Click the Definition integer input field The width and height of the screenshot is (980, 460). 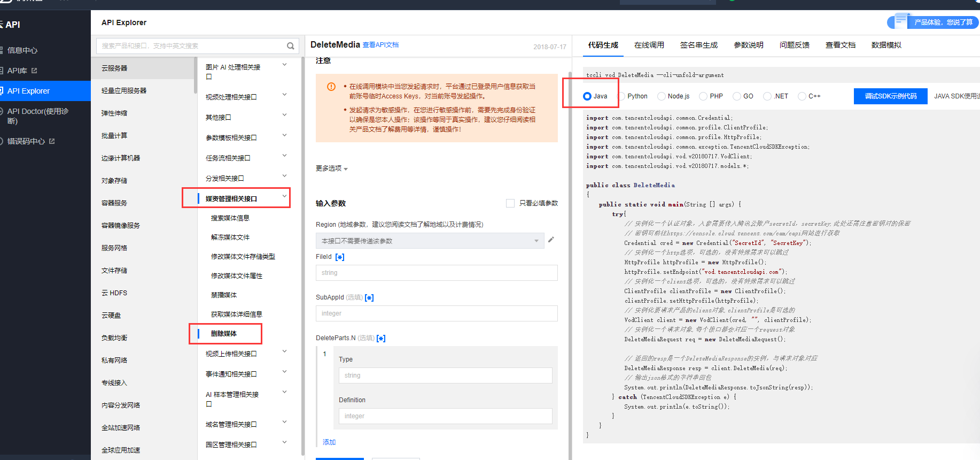[445, 416]
